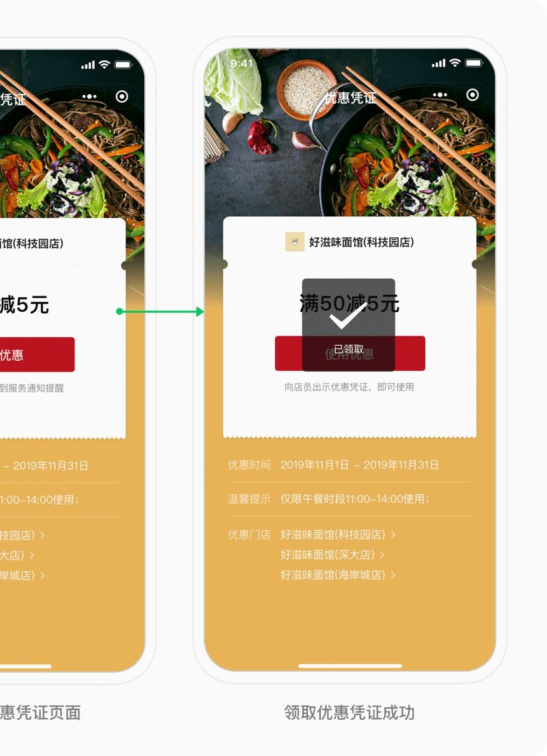Click the restaurant logo icon beside 好滋味面馆
The height and width of the screenshot is (756, 547).
[294, 242]
